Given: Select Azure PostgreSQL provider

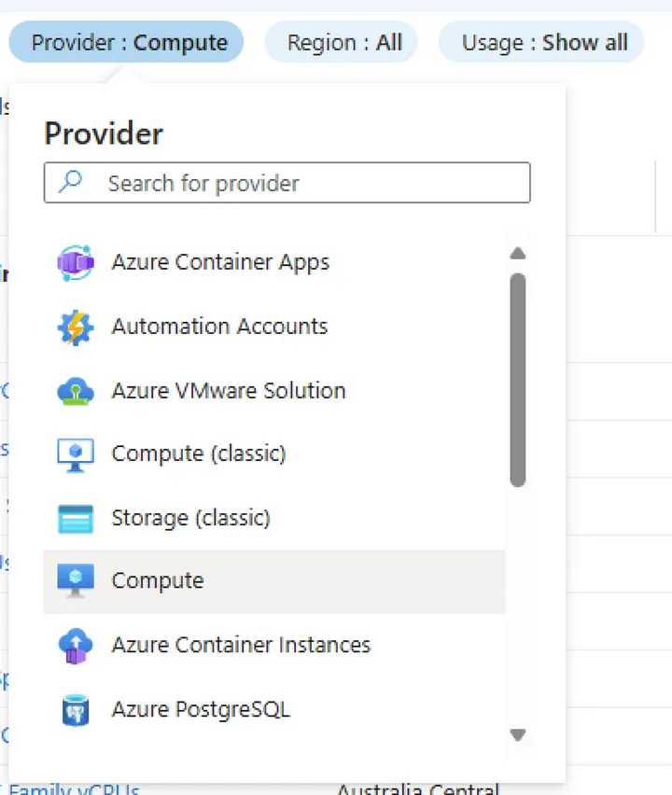Looking at the screenshot, I should [274, 709].
